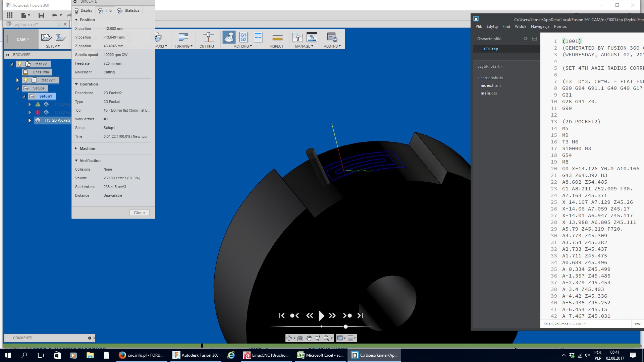The height and width of the screenshot is (362, 644).
Task: Open the ACTIONS dropdown menu
Action: tap(243, 46)
